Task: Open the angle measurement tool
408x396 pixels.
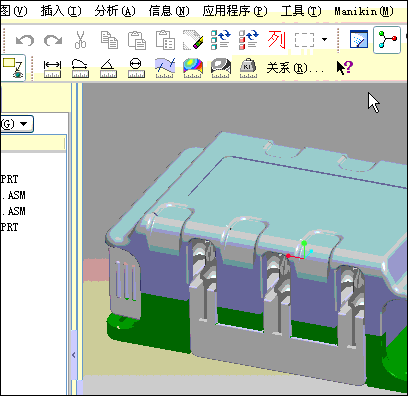Action: (108, 68)
